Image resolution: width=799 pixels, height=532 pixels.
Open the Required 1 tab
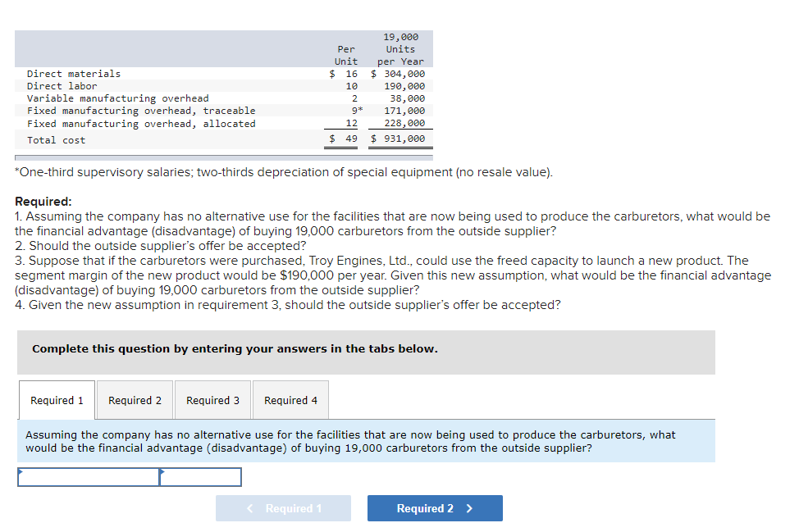[57, 400]
